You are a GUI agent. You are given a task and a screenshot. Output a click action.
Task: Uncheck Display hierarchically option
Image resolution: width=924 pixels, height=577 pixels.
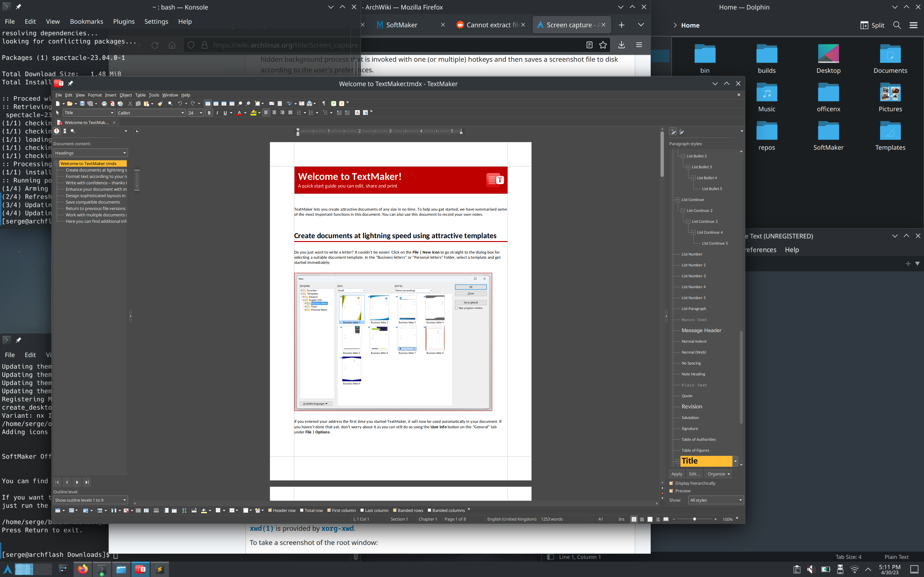pos(671,483)
